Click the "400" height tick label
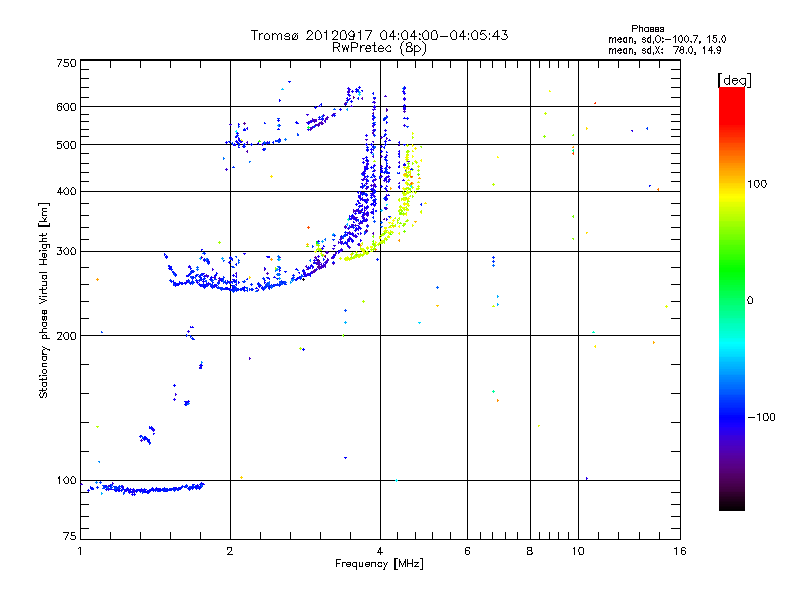800x600 pixels. click(66, 191)
